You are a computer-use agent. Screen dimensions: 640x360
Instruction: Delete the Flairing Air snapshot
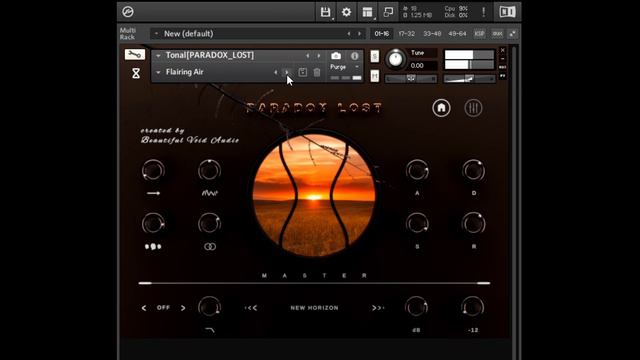point(317,72)
